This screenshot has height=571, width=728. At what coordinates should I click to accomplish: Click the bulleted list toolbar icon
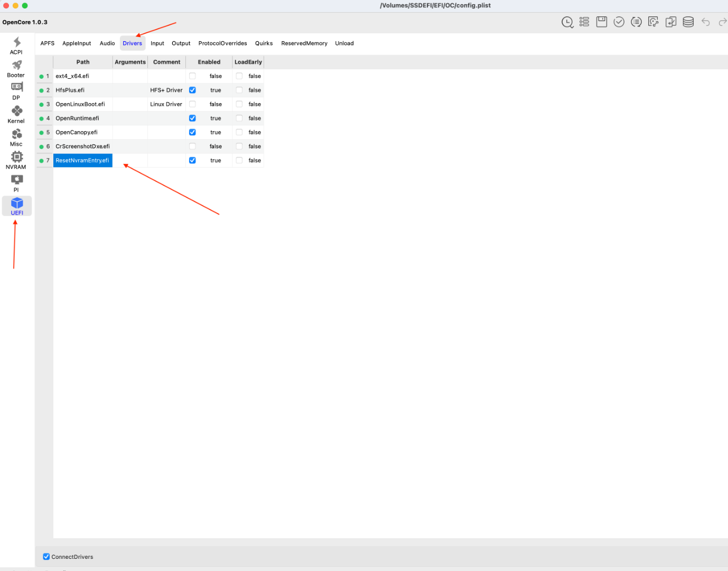pos(584,22)
